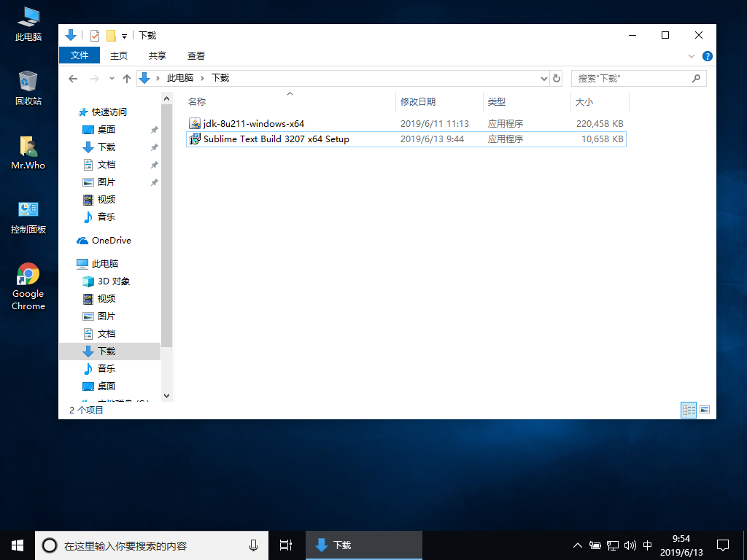Viewport: 747px width, 560px height.
Task: Open the recent locations dropdown chevron
Action: [112, 79]
